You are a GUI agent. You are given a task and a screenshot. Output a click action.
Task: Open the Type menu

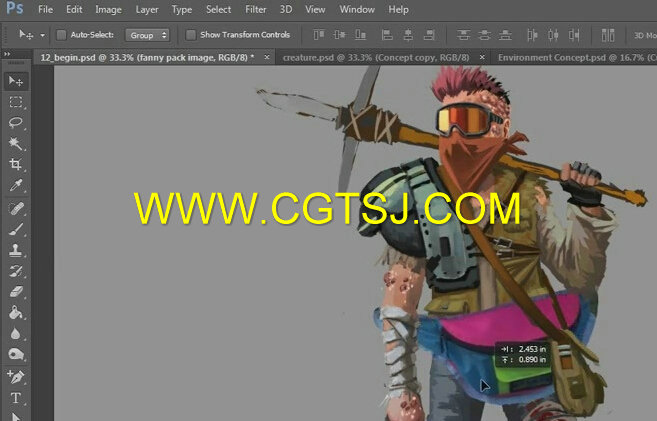pos(182,9)
